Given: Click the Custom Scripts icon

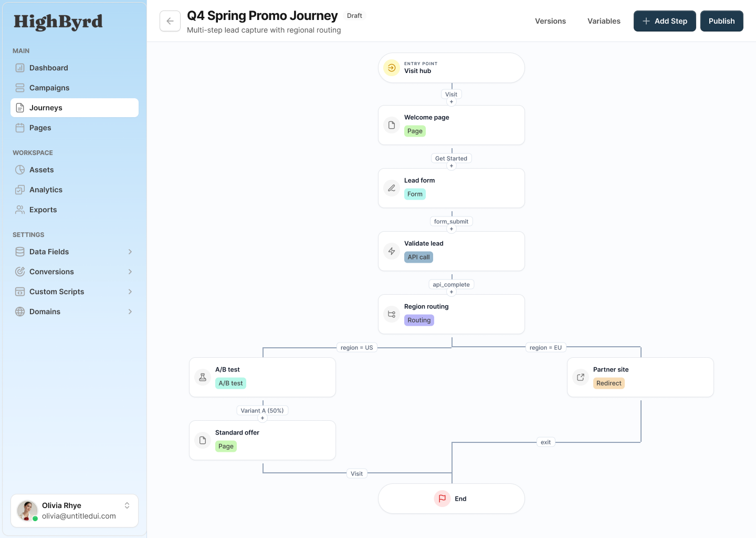Looking at the screenshot, I should pos(20,292).
